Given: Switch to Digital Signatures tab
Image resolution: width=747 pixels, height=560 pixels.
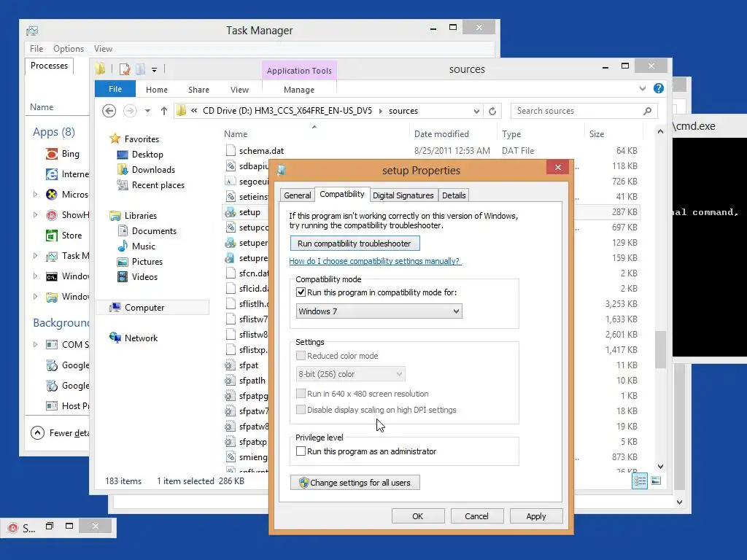Looking at the screenshot, I should [x=403, y=195].
